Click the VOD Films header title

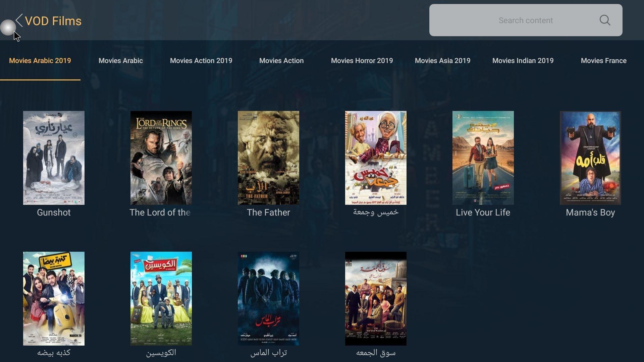click(53, 21)
